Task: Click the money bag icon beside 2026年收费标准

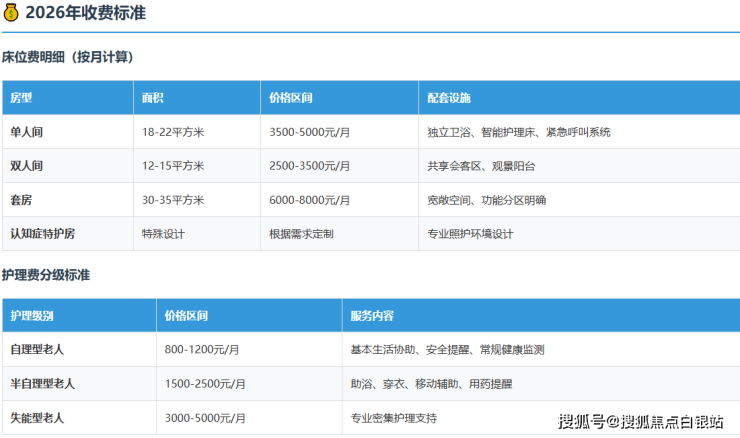Action: point(11,14)
